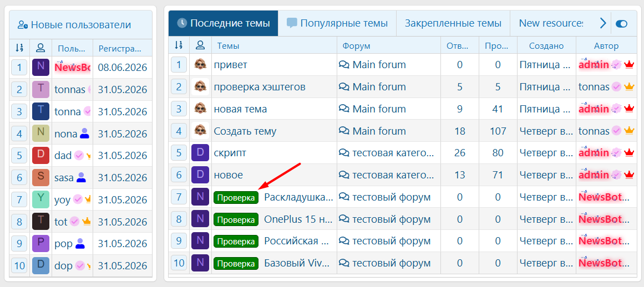Open the topic проверка хэштегов
This screenshot has height=287, width=644.
(260, 87)
